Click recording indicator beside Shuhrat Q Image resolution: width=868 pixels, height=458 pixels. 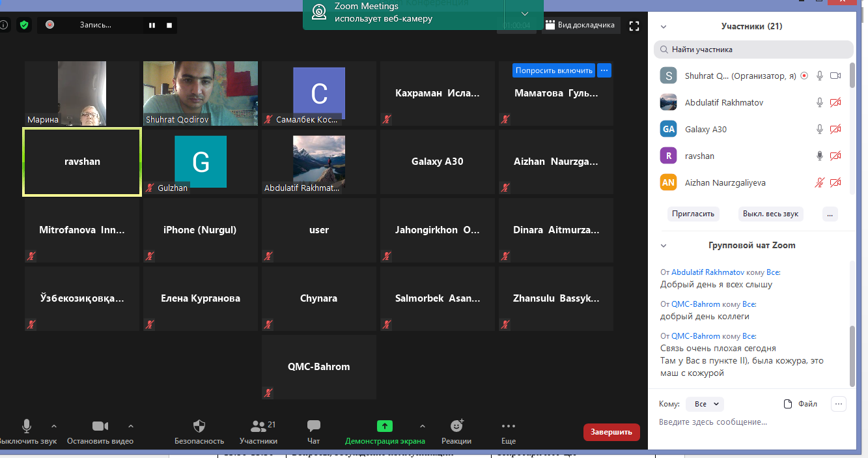tap(804, 76)
